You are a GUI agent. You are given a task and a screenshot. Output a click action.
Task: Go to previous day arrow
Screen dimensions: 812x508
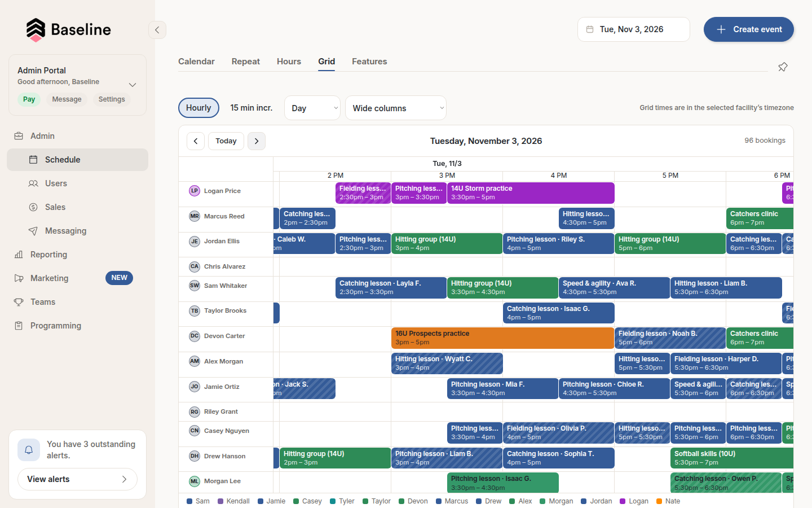(x=196, y=141)
